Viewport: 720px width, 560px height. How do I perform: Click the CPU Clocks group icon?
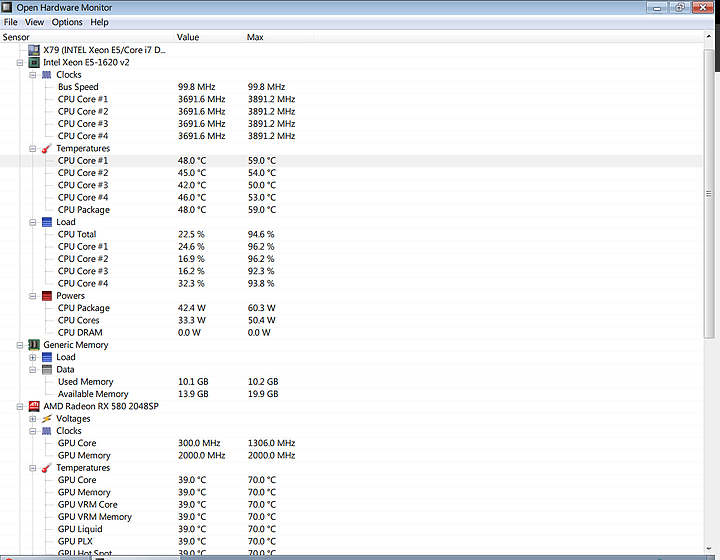(47, 75)
